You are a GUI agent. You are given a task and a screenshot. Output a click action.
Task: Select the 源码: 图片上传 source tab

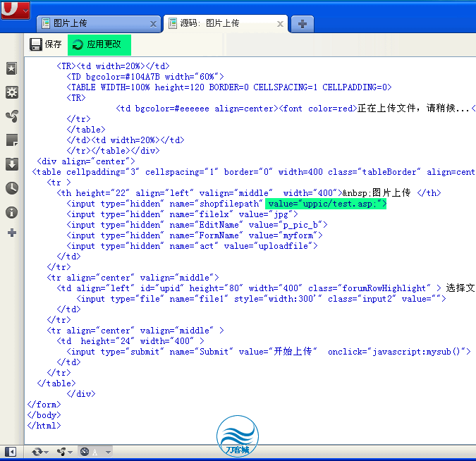click(x=226, y=23)
